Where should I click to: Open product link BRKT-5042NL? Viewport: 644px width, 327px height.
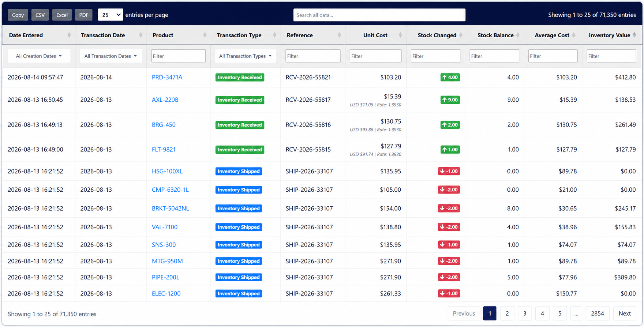point(170,208)
